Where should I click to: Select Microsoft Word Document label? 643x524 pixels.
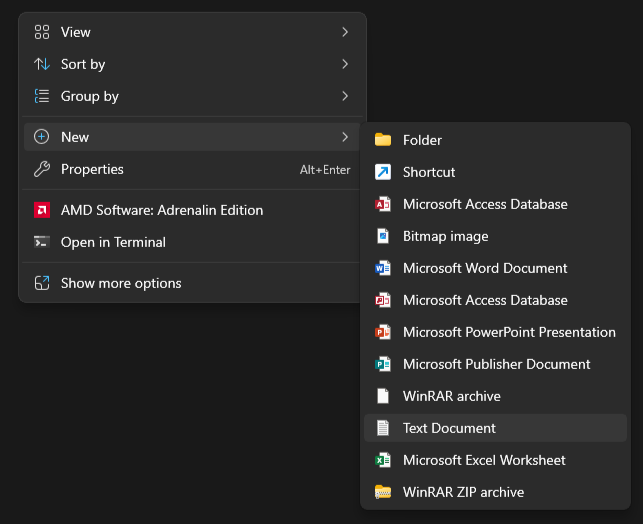point(485,268)
